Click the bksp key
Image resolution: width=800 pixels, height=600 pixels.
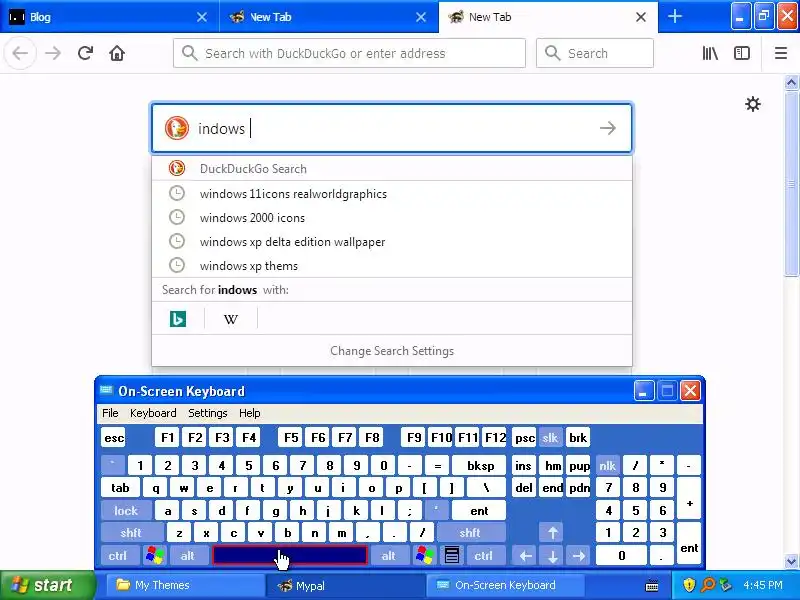(480, 465)
